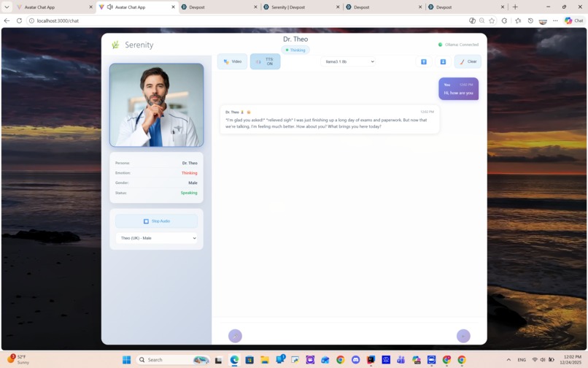
Task: Open the browser Settings and more ellipsis
Action: [x=555, y=20]
